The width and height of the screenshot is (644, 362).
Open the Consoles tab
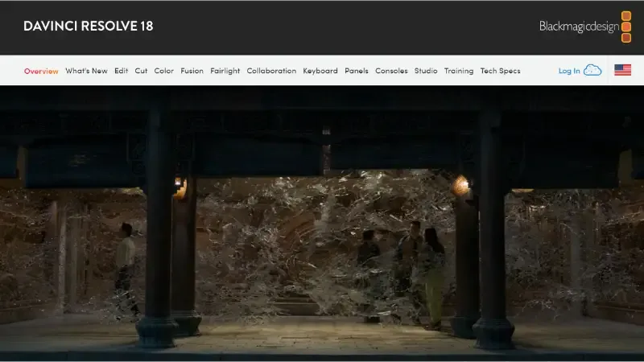pos(391,71)
